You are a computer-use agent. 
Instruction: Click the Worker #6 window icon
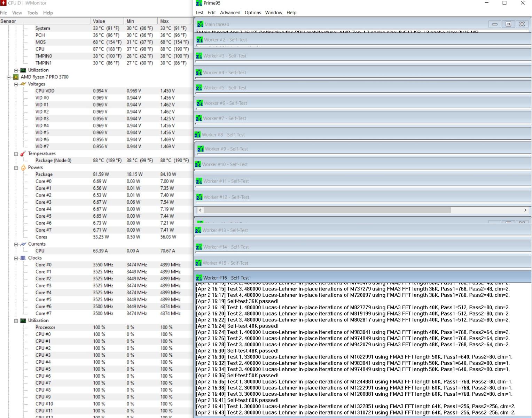coord(199,103)
